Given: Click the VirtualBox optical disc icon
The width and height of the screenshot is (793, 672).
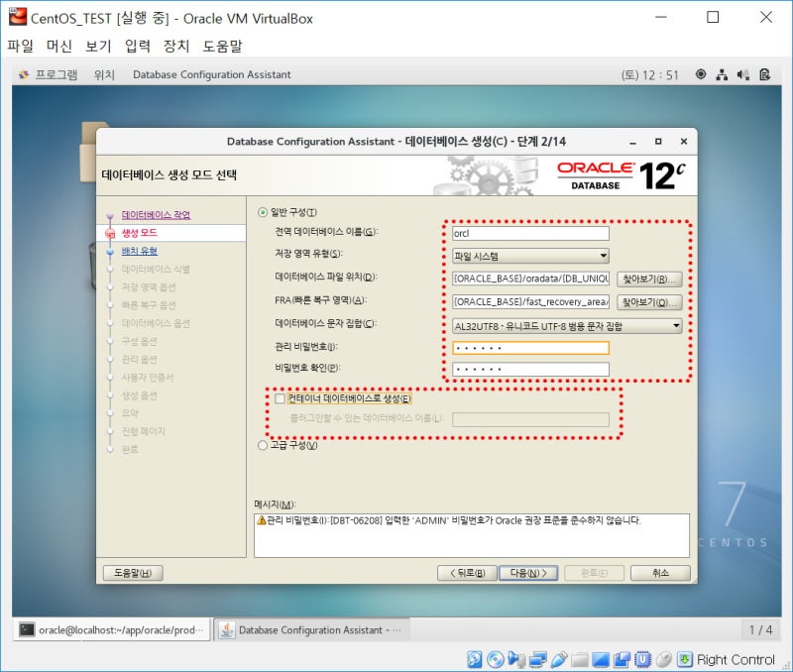Looking at the screenshot, I should (x=496, y=659).
